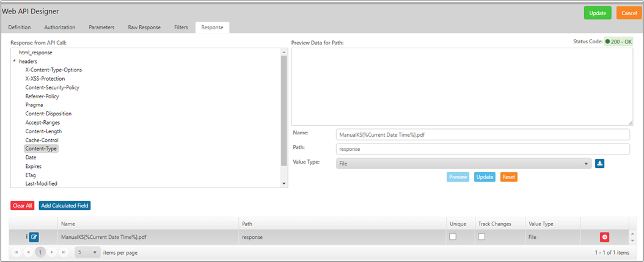Select X-Content-Type-Options header
Screen dimensions: 644x262
coord(53,70)
